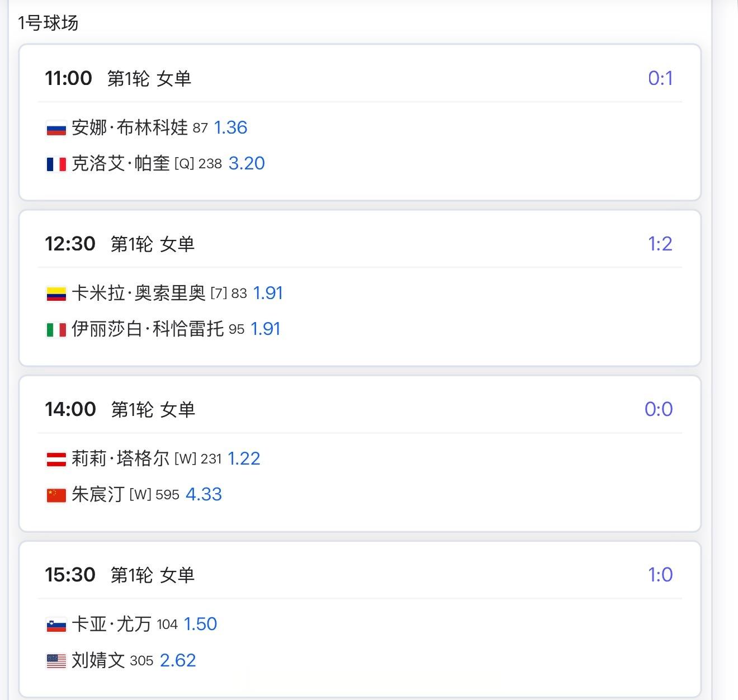Click odds 1.50 for 卡亚·尤万
This screenshot has width=738, height=700.
(200, 624)
